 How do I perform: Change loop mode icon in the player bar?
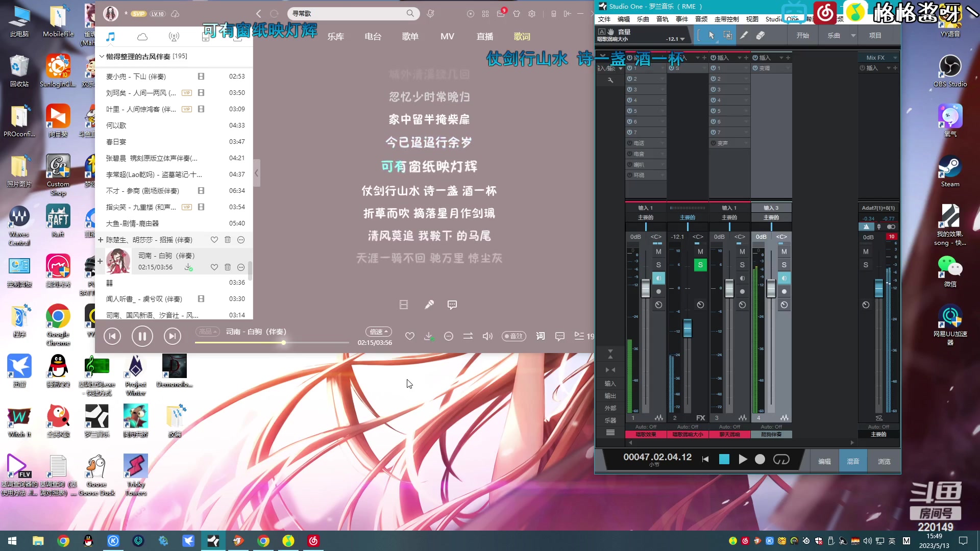point(468,336)
